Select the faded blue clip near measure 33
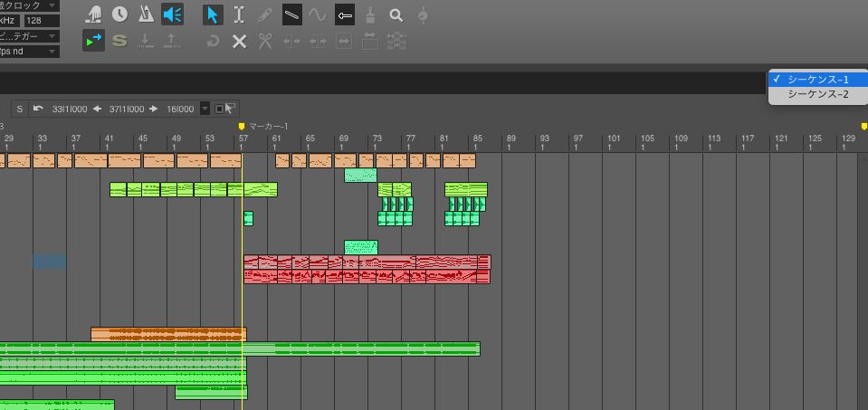Screen dimensions: 868x410 49,262
